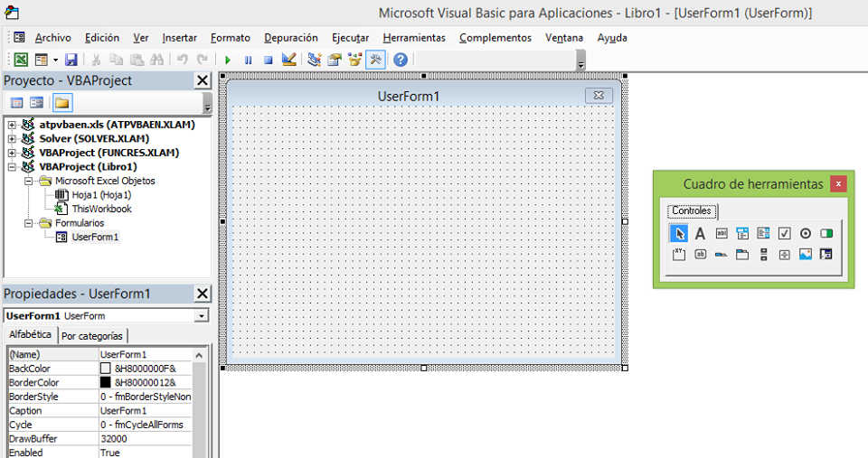Expand the VBAProject (FUNCRES.XLAM) node

(x=12, y=153)
